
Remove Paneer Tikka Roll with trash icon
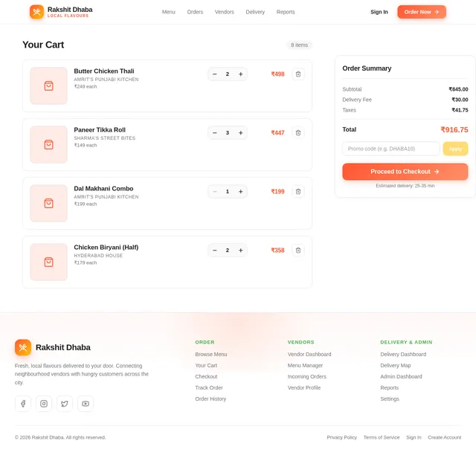tap(298, 133)
